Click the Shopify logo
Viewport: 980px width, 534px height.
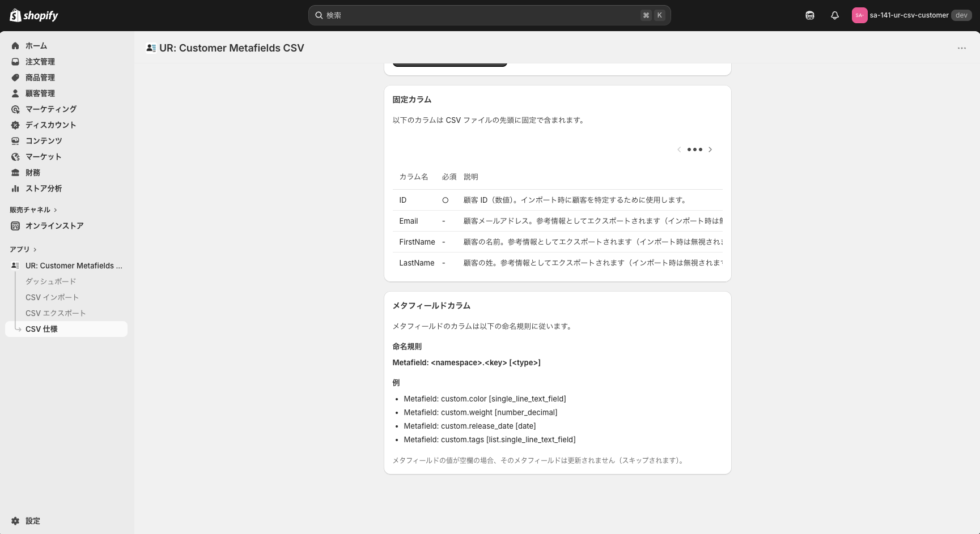point(34,15)
